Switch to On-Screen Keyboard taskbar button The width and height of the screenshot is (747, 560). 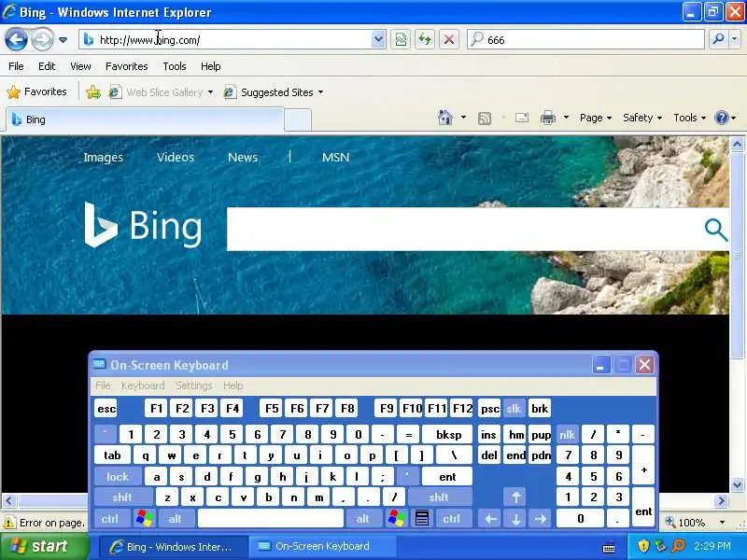(324, 546)
